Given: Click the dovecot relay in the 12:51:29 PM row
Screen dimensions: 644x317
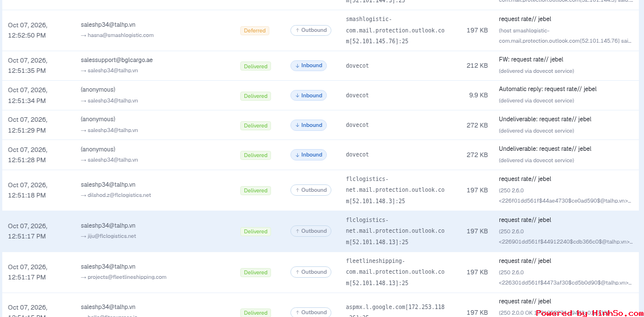Looking at the screenshot, I should pyautogui.click(x=358, y=125).
